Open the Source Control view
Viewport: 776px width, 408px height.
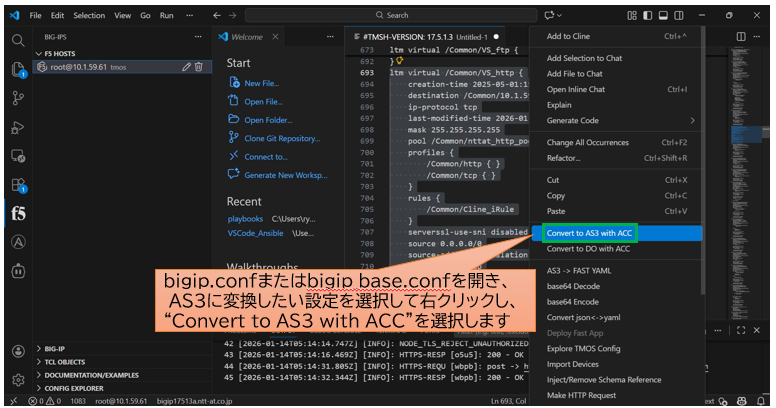coord(18,98)
